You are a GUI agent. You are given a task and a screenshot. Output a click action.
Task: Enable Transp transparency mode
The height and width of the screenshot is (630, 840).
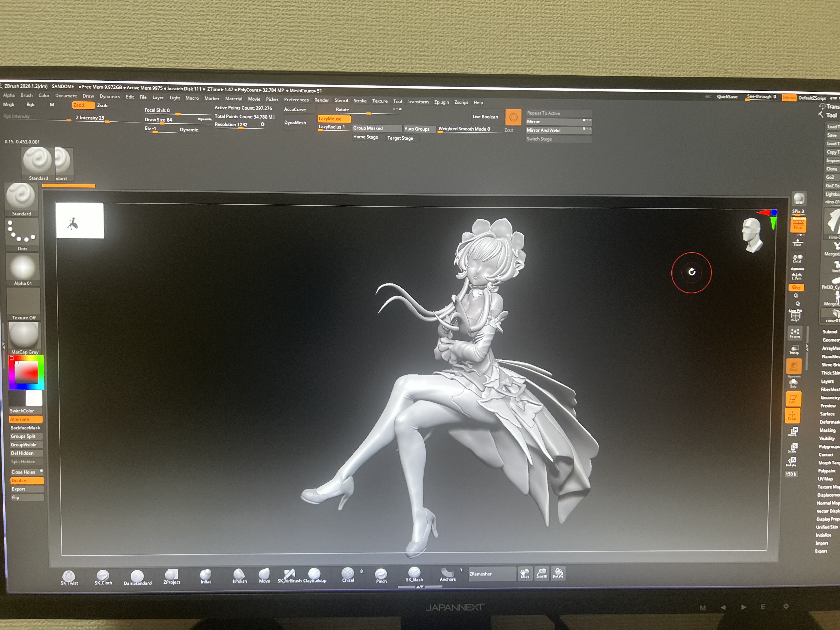794,350
